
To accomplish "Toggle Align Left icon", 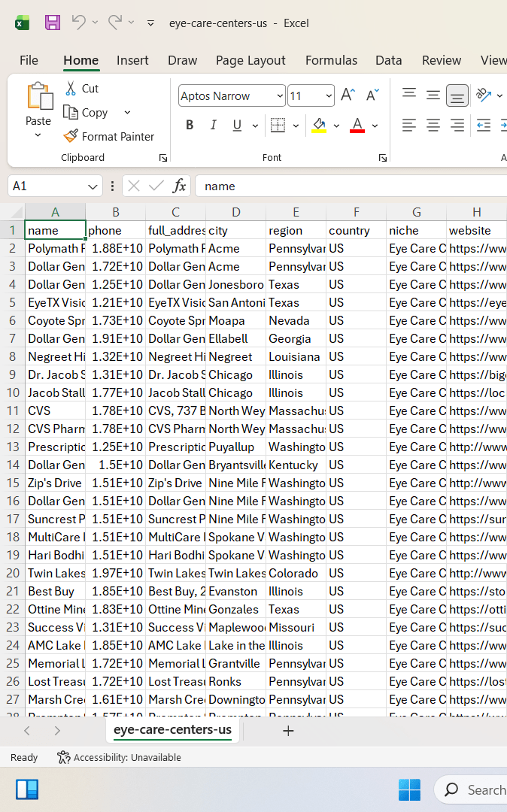I will [409, 126].
